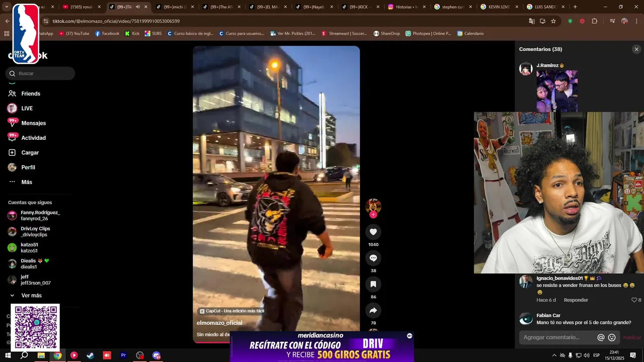Open the Photopea bookmark

point(428,34)
